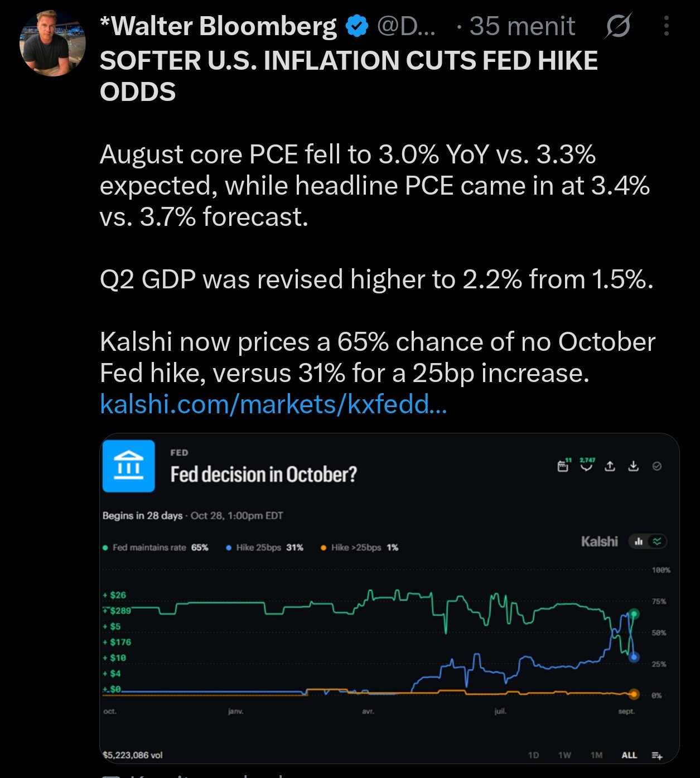Click the orange 'Hike >25bps' legend dot
The image size is (700, 778).
pyautogui.click(x=324, y=548)
